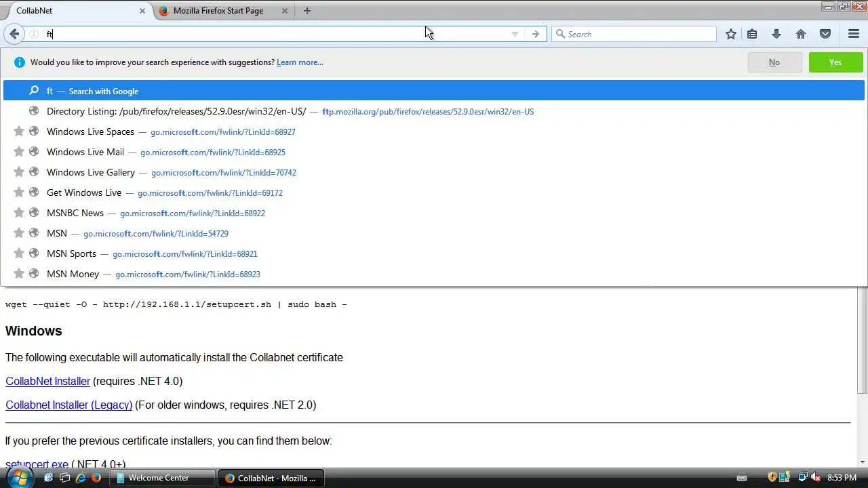Click the wget setupcert.sh command text
Image resolution: width=868 pixels, height=488 pixels.
(x=176, y=304)
